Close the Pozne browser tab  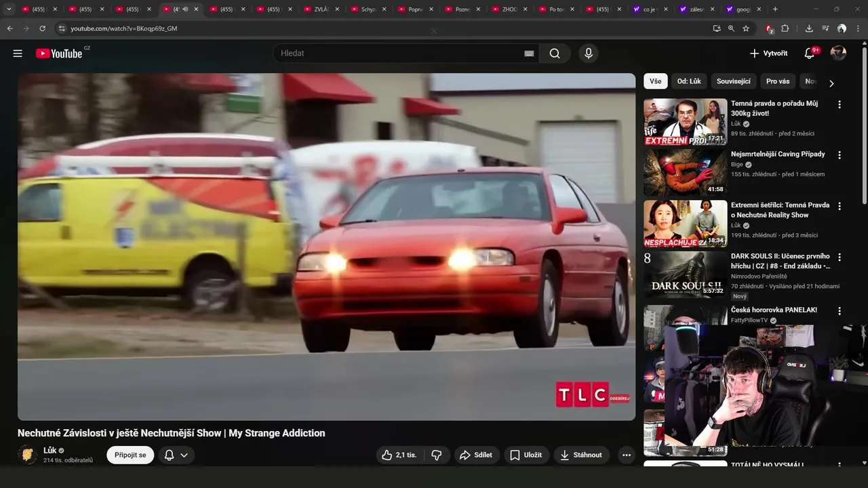[x=478, y=9]
